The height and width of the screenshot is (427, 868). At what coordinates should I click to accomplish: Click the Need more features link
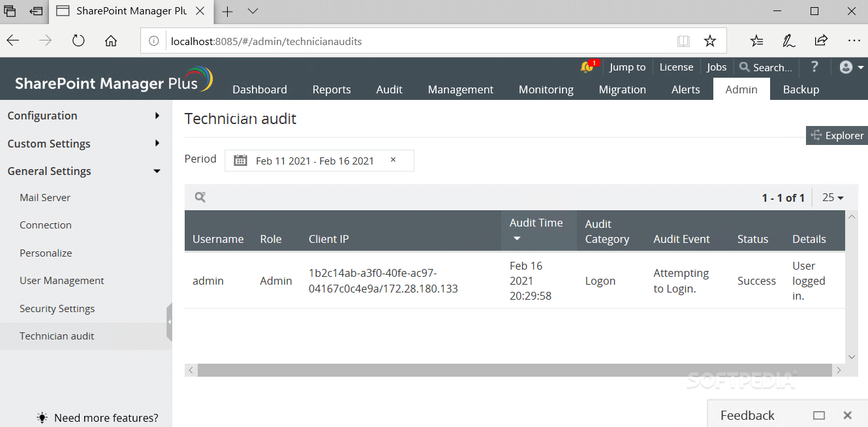(x=106, y=418)
